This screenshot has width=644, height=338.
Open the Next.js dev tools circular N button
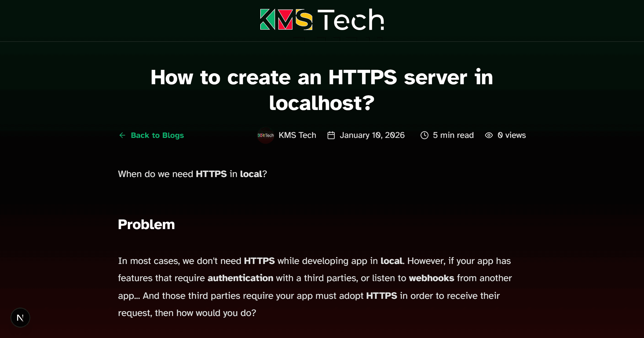[20, 317]
